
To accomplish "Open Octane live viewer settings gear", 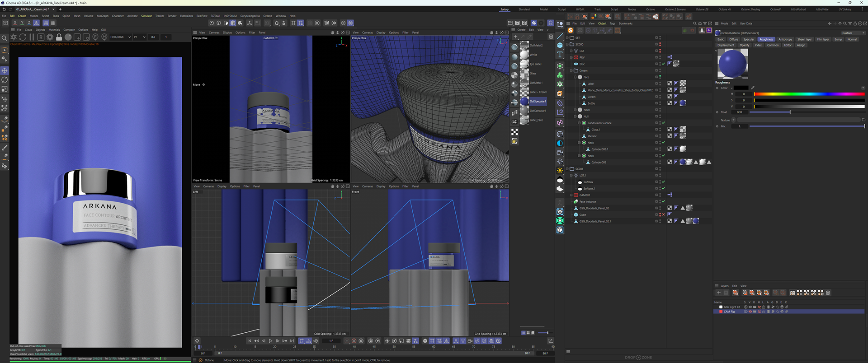I will coord(50,37).
